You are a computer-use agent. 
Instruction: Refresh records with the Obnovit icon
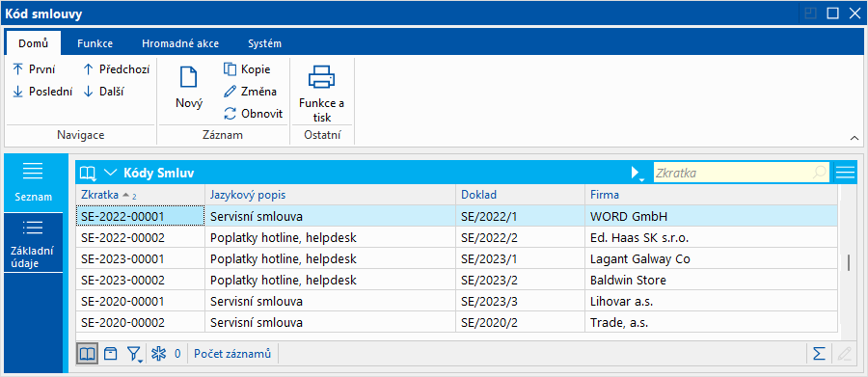[230, 114]
